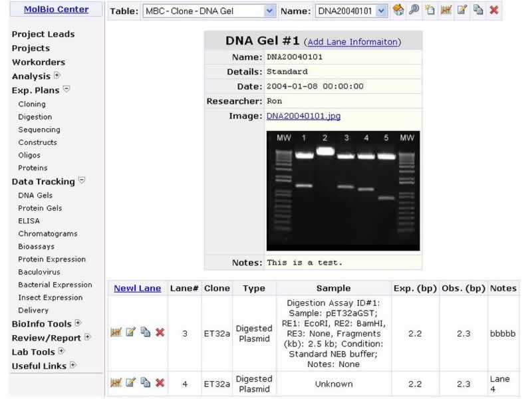This screenshot has width=532, height=399.
Task: Expand the BioInfo Tools section
Action: click(x=78, y=323)
